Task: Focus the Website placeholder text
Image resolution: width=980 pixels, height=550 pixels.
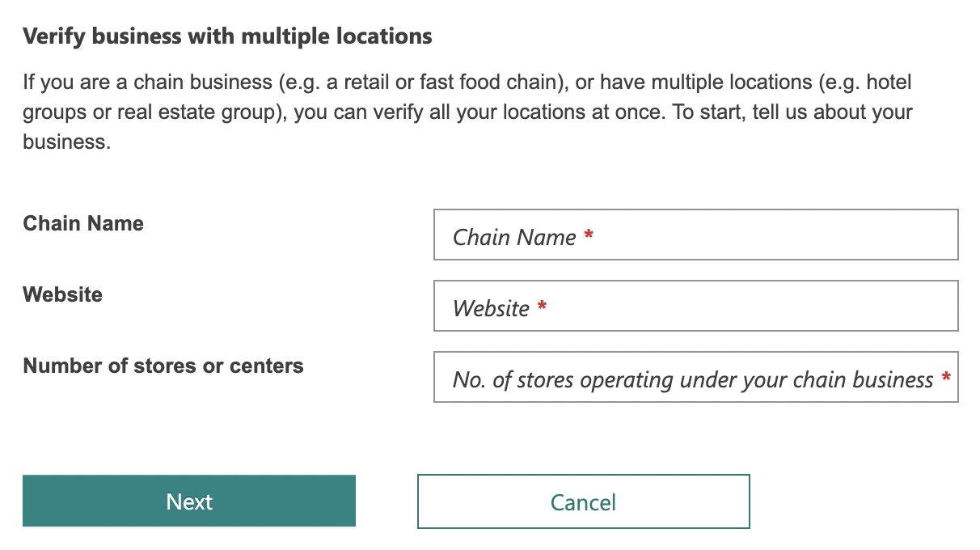Action: click(x=493, y=307)
